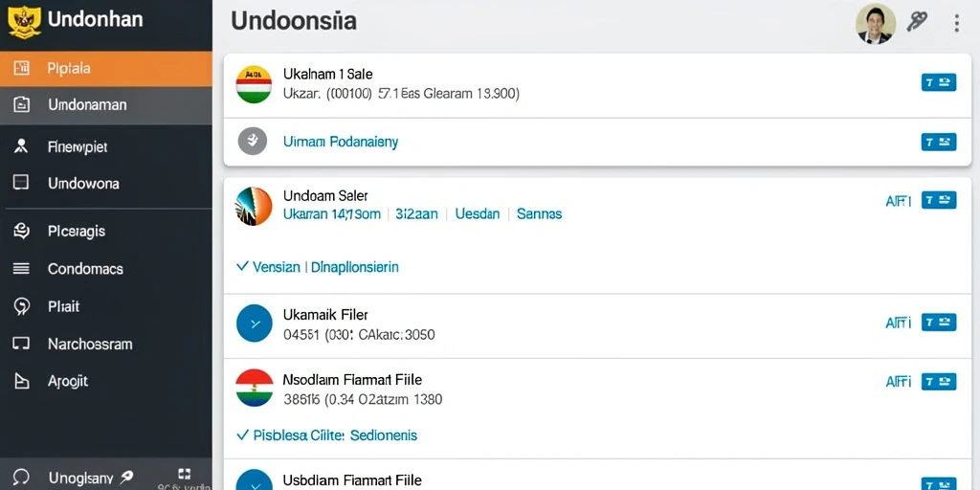Image resolution: width=980 pixels, height=490 pixels.
Task: Expand AFFI on Nsodlam Fiamart Fiile row
Action: pyautogui.click(x=898, y=381)
